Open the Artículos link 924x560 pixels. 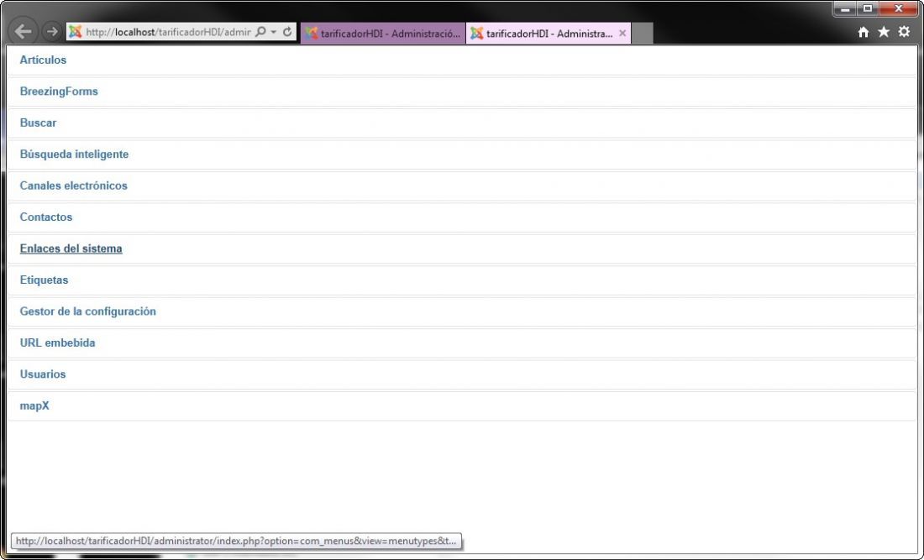(43, 60)
